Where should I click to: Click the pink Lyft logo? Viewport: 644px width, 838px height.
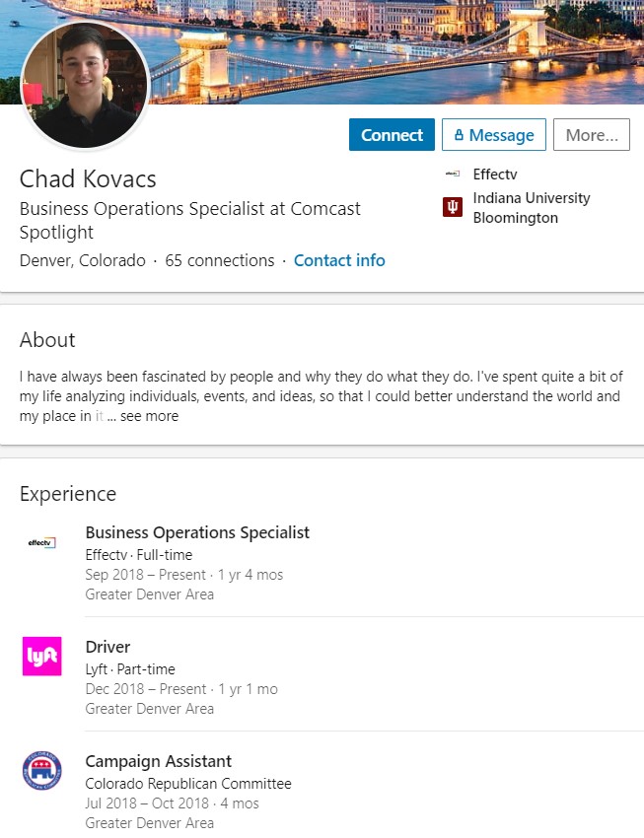coord(41,657)
